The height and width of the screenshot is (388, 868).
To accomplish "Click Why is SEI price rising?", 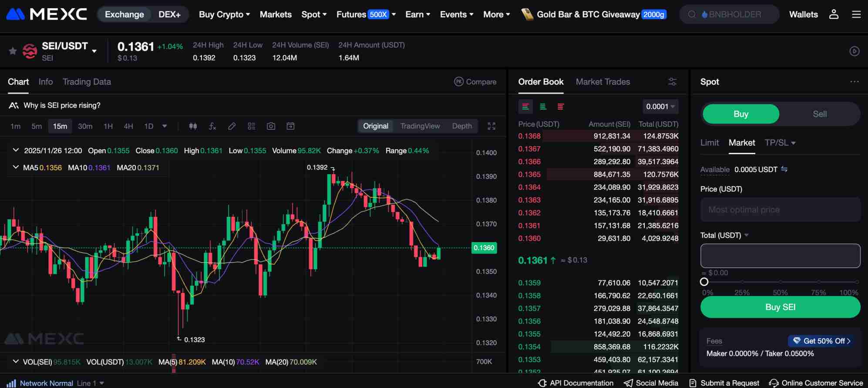I will point(62,105).
